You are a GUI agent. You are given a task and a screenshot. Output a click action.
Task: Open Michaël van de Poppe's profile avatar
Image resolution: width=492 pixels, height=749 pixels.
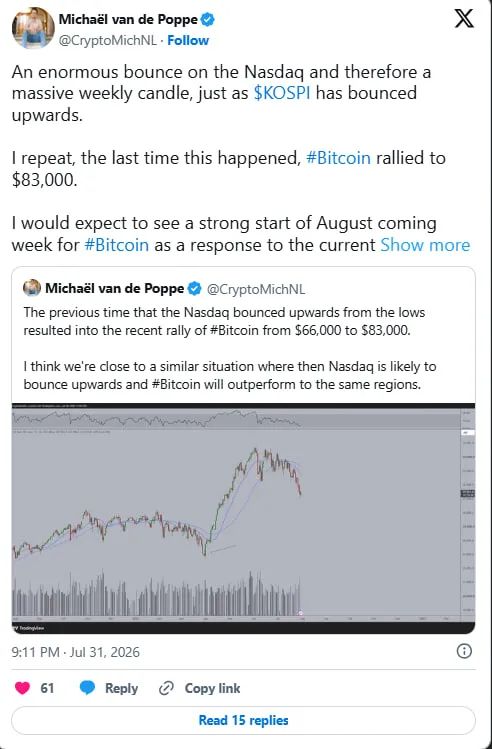tap(33, 28)
